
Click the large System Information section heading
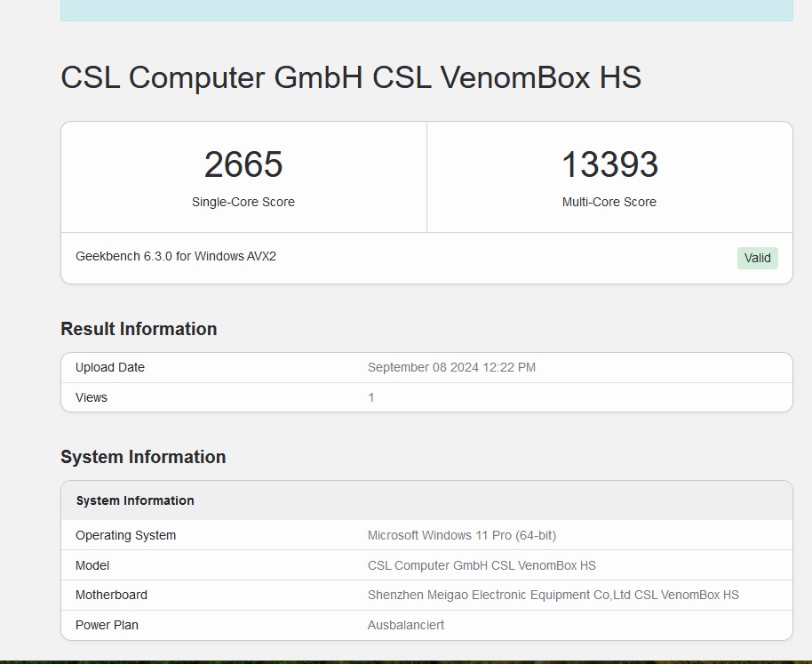143,457
